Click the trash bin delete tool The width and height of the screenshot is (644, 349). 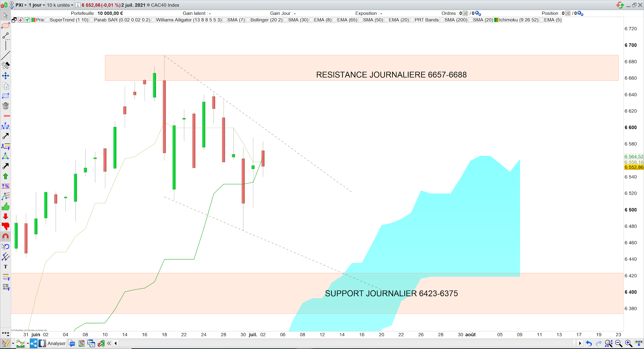pos(5,106)
